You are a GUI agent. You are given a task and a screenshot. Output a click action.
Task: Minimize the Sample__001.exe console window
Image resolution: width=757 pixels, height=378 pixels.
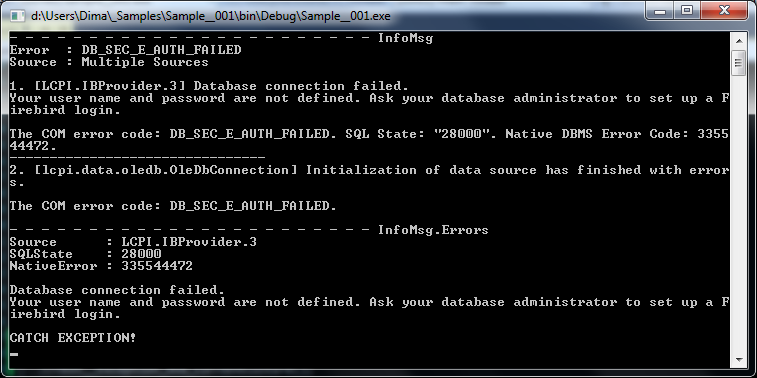(659, 11)
